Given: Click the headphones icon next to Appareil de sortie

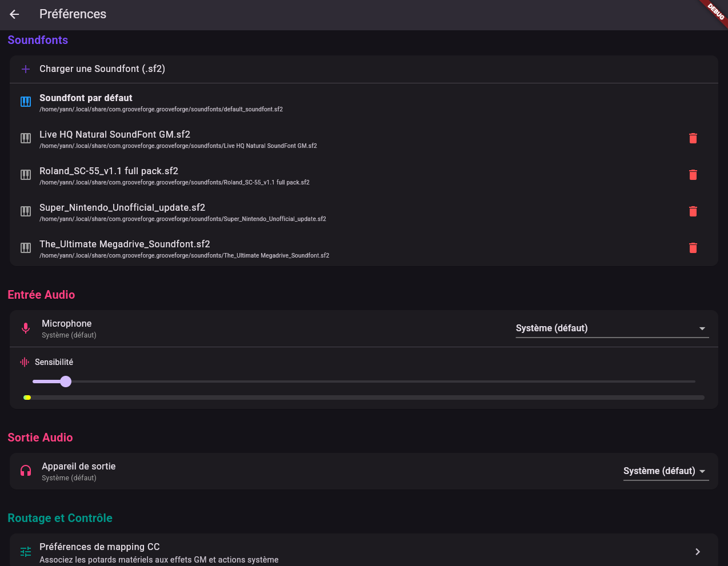Looking at the screenshot, I should [25, 471].
